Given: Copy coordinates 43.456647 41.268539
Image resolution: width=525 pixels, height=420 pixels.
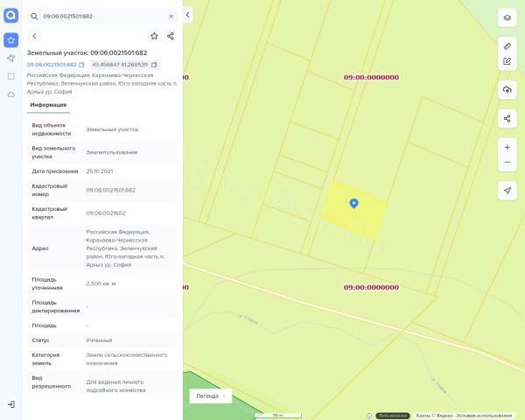Looking at the screenshot, I should tap(154, 65).
